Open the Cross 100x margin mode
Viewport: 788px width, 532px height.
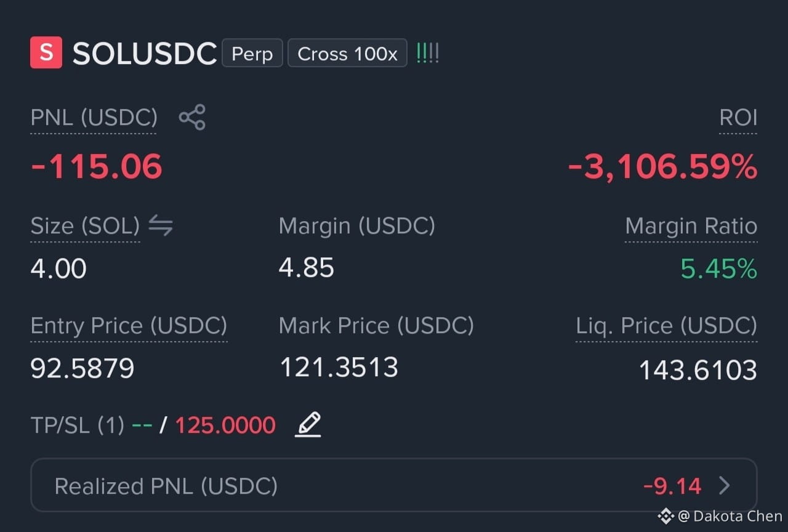tap(347, 53)
